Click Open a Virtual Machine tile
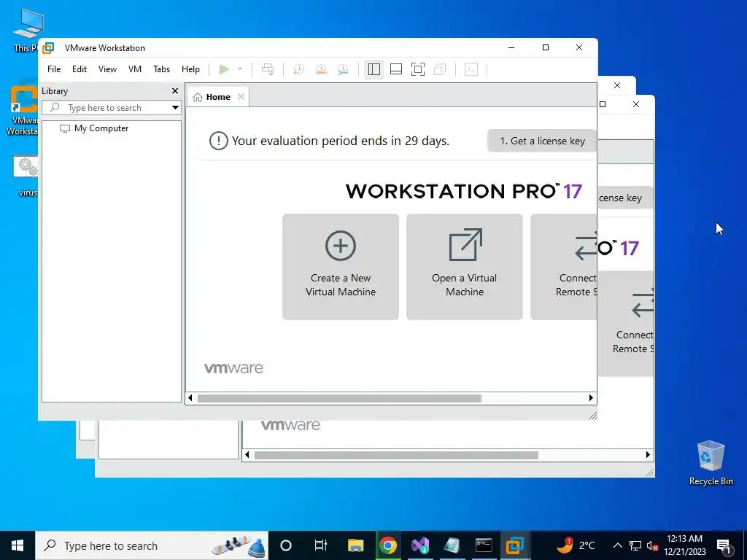This screenshot has height=560, width=747. (465, 267)
